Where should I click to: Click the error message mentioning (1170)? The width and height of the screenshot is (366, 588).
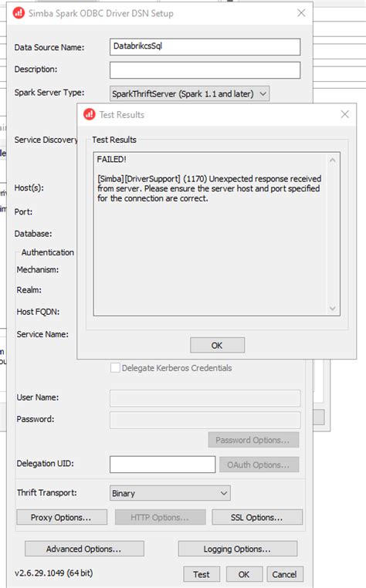(209, 188)
